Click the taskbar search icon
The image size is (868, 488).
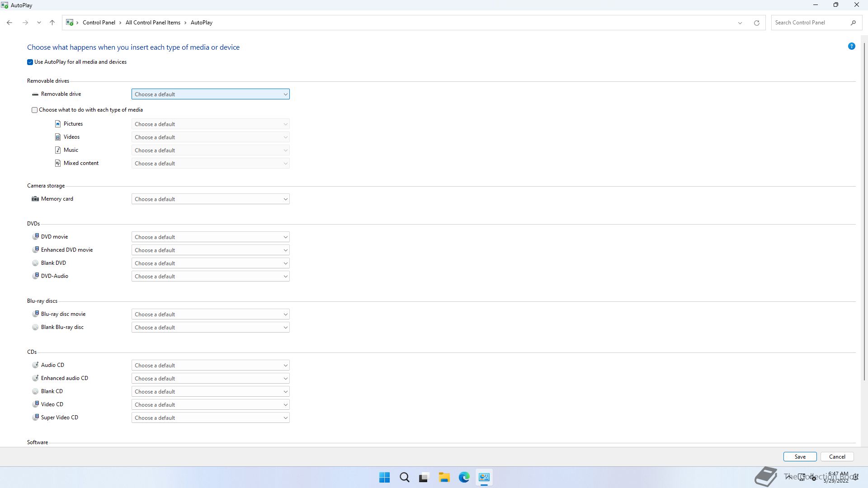(404, 478)
